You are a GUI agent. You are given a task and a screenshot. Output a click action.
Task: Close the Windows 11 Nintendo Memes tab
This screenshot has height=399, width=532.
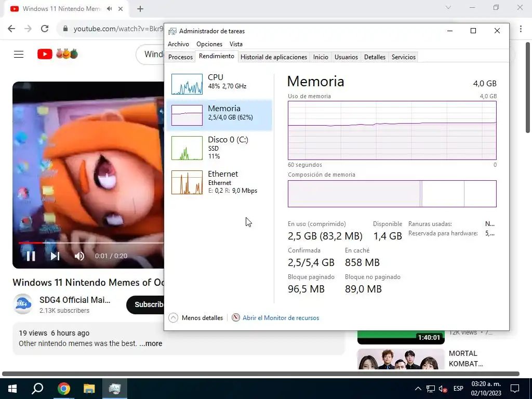point(121,9)
